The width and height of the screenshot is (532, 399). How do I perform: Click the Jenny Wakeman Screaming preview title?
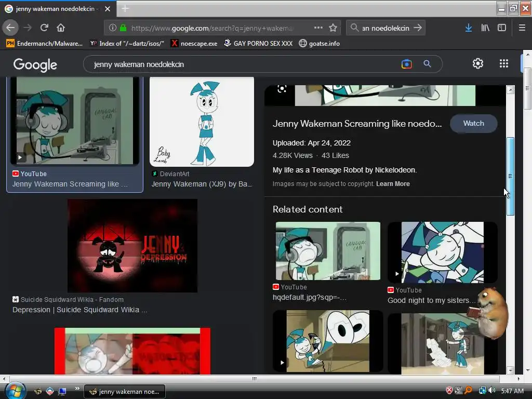coord(357,124)
